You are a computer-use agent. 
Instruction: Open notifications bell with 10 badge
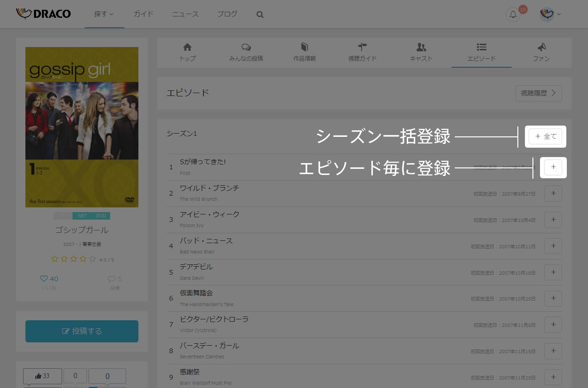(513, 15)
